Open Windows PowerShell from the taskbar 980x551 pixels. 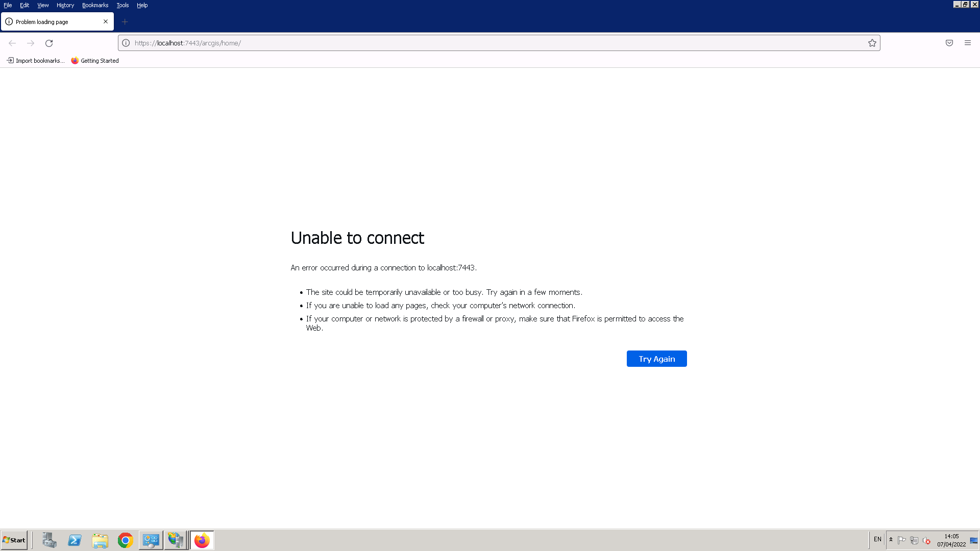coord(75,540)
